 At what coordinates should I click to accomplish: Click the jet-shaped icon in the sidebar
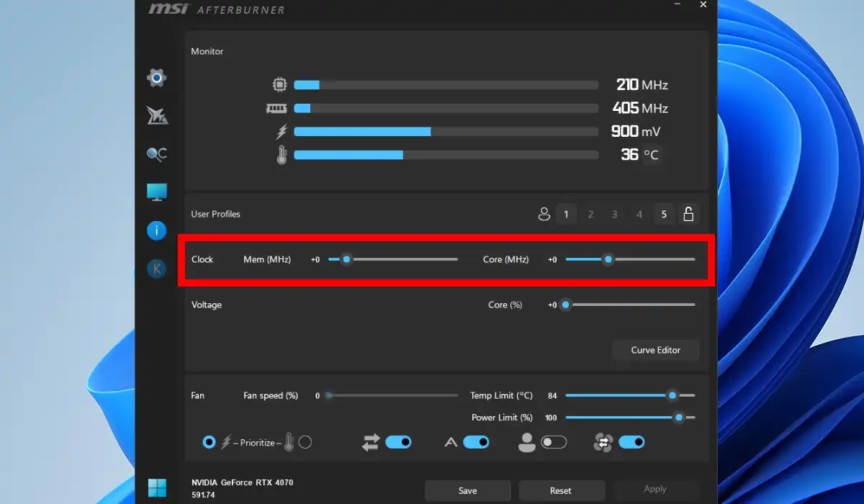coord(156,115)
